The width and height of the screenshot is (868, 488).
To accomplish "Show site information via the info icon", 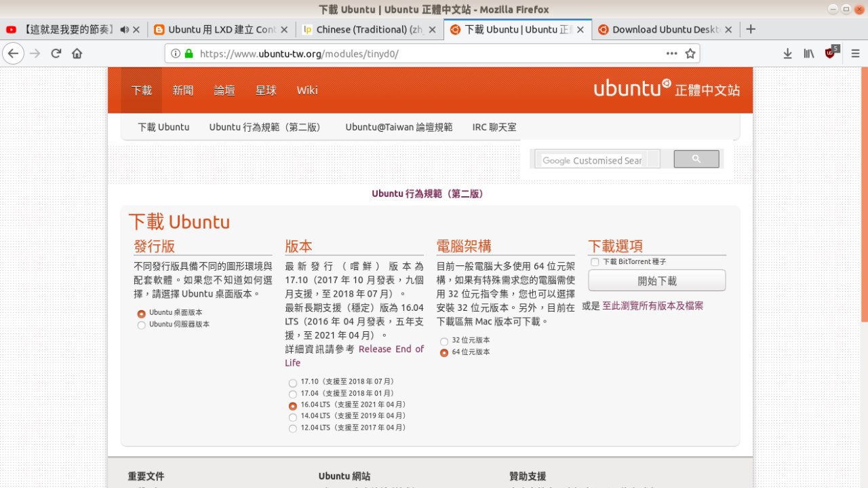I will pyautogui.click(x=175, y=54).
